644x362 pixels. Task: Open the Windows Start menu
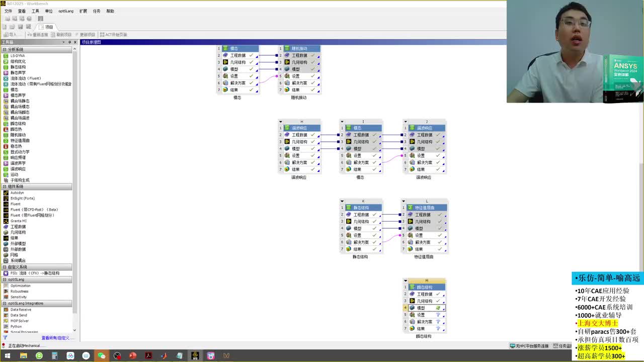8,356
